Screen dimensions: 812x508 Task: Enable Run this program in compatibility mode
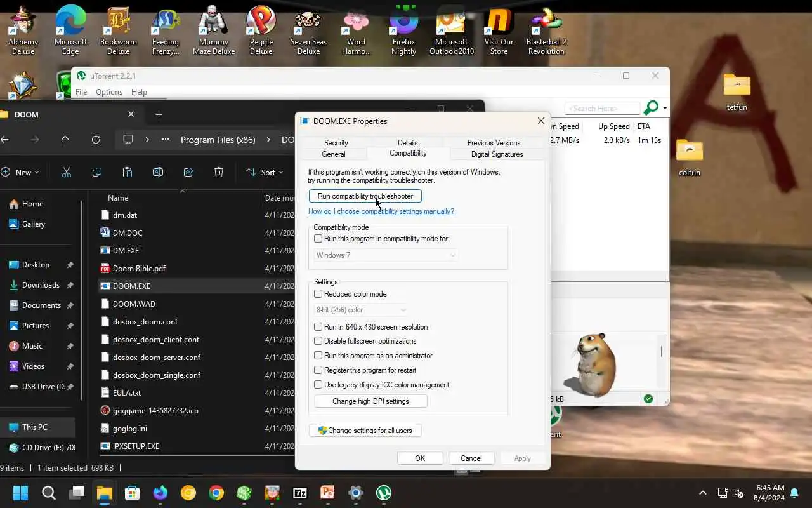click(318, 239)
